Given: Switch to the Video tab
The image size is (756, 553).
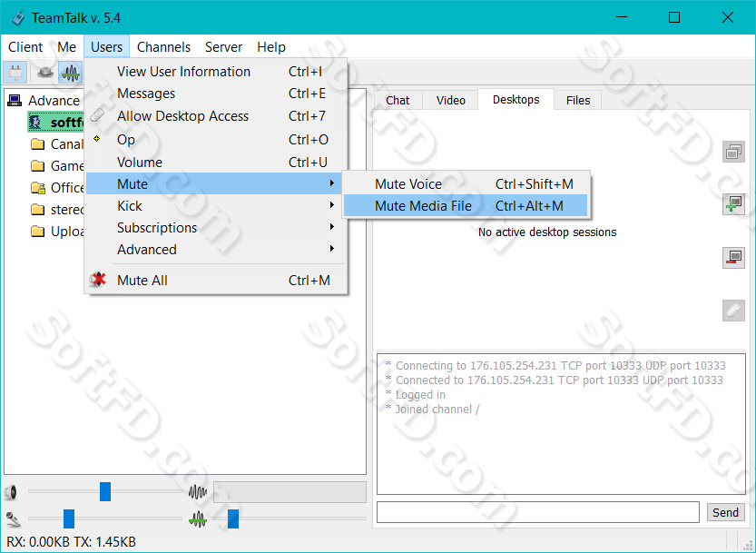Looking at the screenshot, I should pos(451,101).
